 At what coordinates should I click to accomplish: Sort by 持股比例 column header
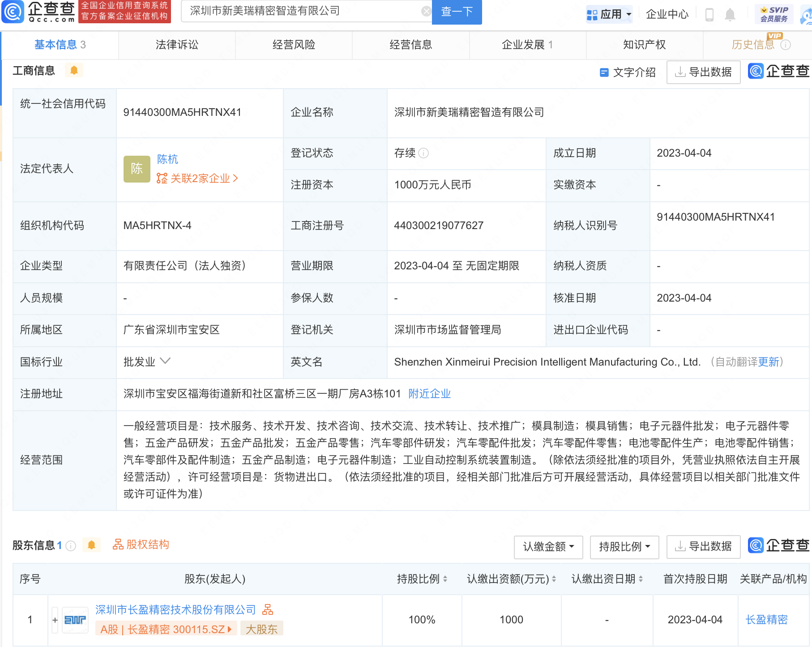tap(422, 579)
